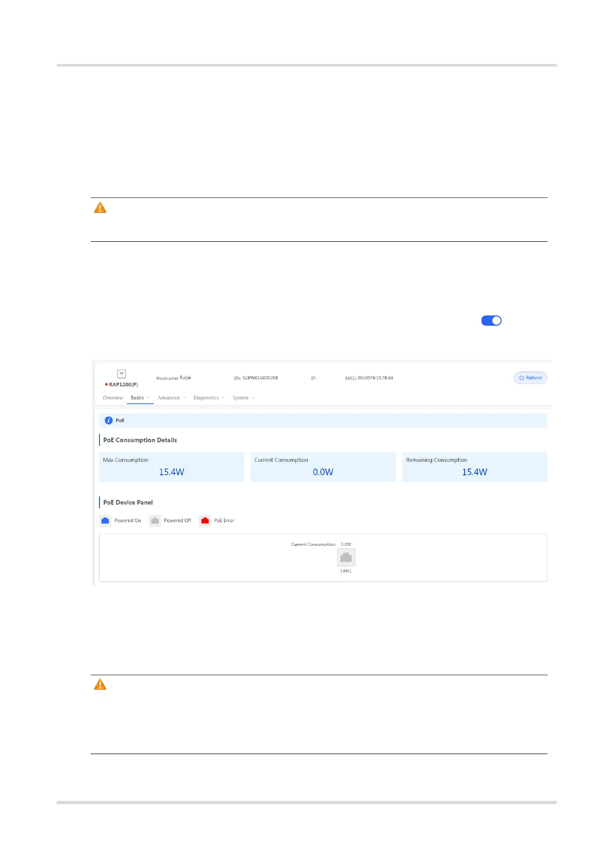Click the Current Consumption 0.0W card value
Viewport: 614px width, 868px height.
[323, 472]
